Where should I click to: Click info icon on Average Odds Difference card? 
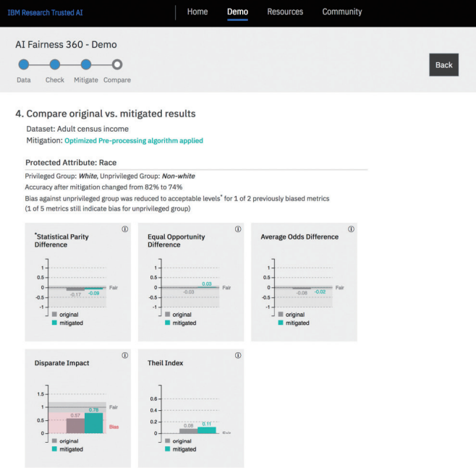(x=351, y=229)
